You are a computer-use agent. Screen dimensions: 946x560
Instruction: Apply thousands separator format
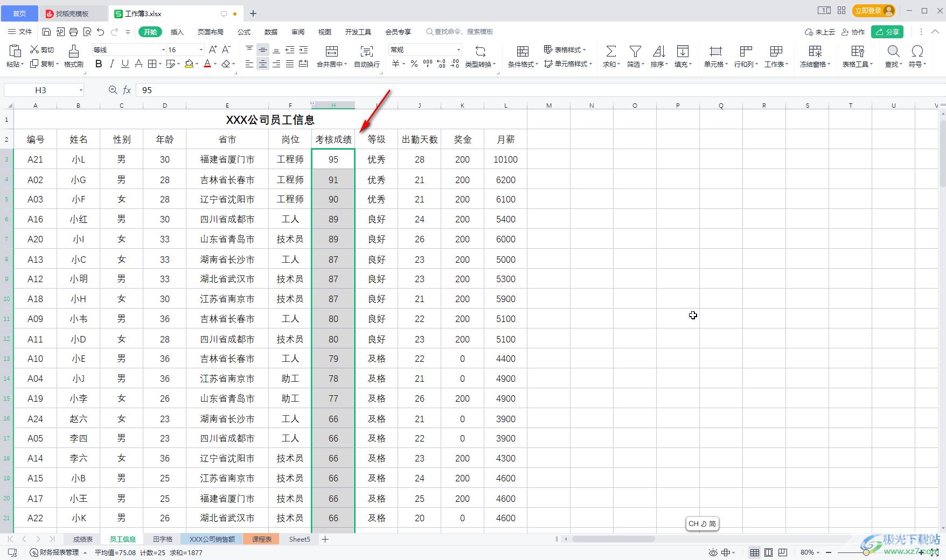(428, 64)
